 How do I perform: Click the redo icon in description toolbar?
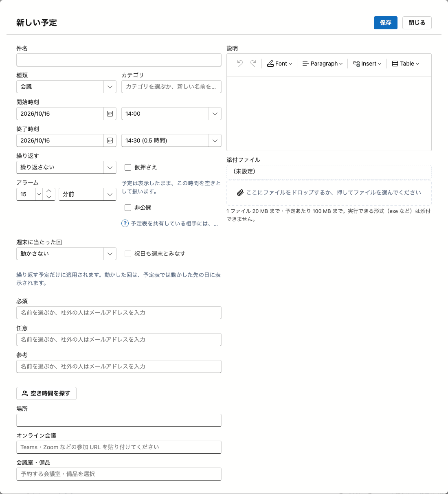point(253,64)
